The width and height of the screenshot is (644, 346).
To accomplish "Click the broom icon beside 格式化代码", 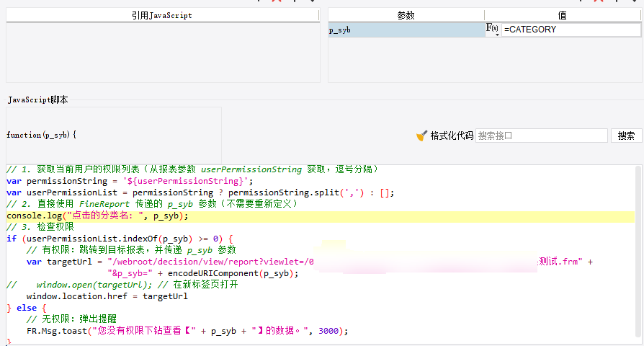I will coord(421,136).
